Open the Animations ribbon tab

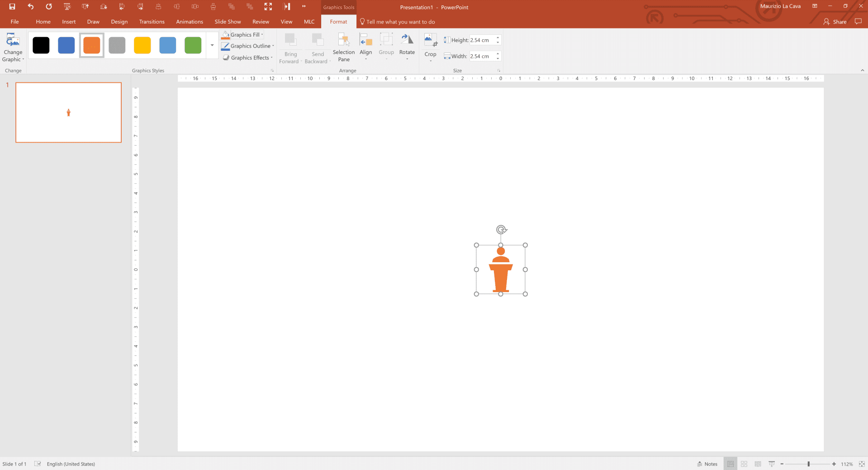click(189, 21)
